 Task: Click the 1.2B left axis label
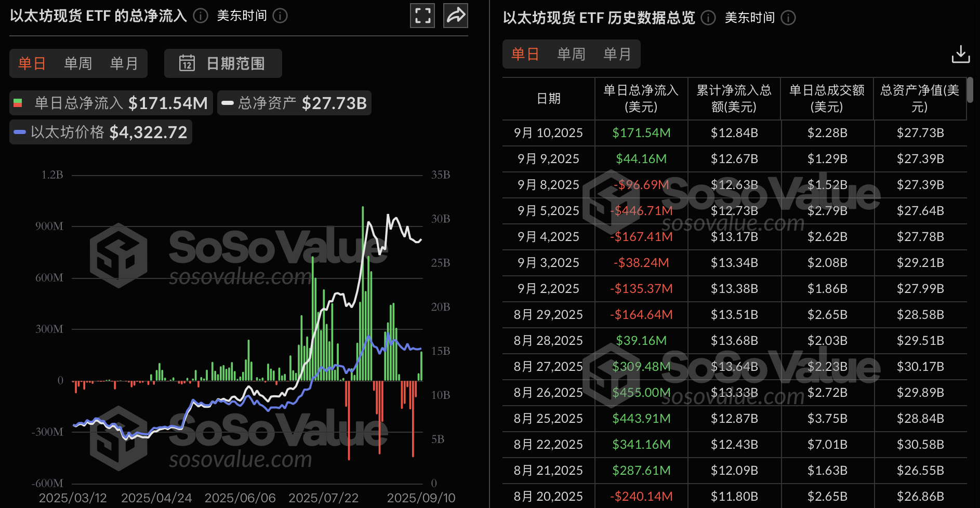point(52,175)
